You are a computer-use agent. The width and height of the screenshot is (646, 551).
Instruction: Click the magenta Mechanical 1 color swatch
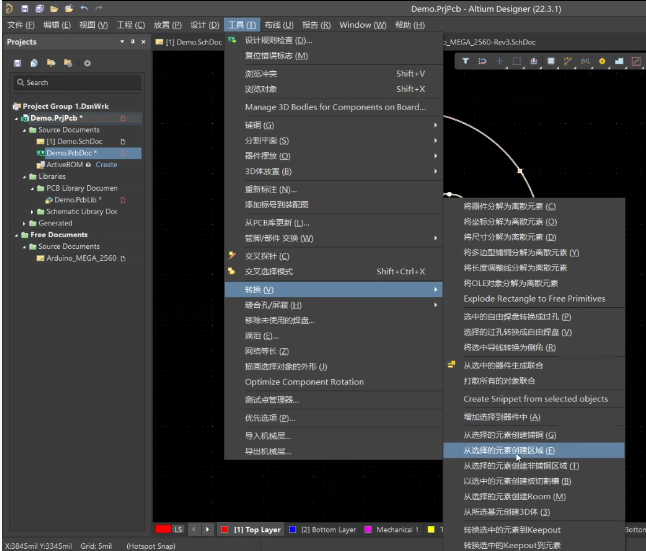pos(368,530)
